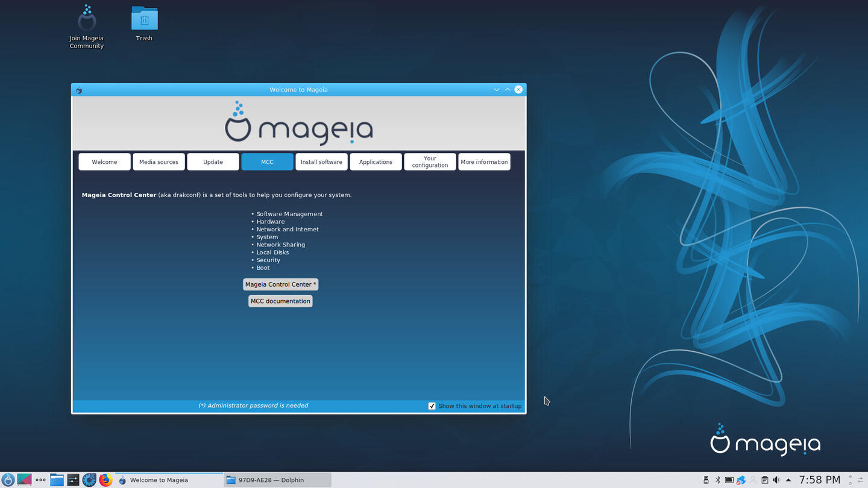Click the Network and Internet list item

tap(288, 230)
